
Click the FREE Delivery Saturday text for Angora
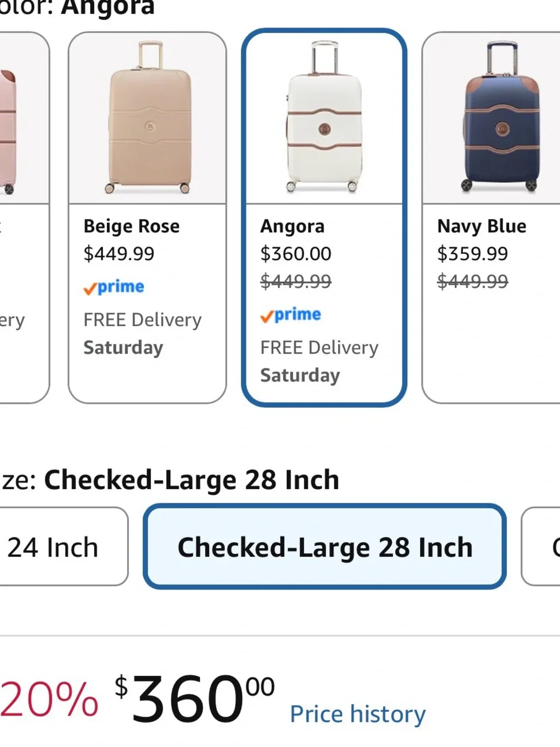[x=319, y=361]
